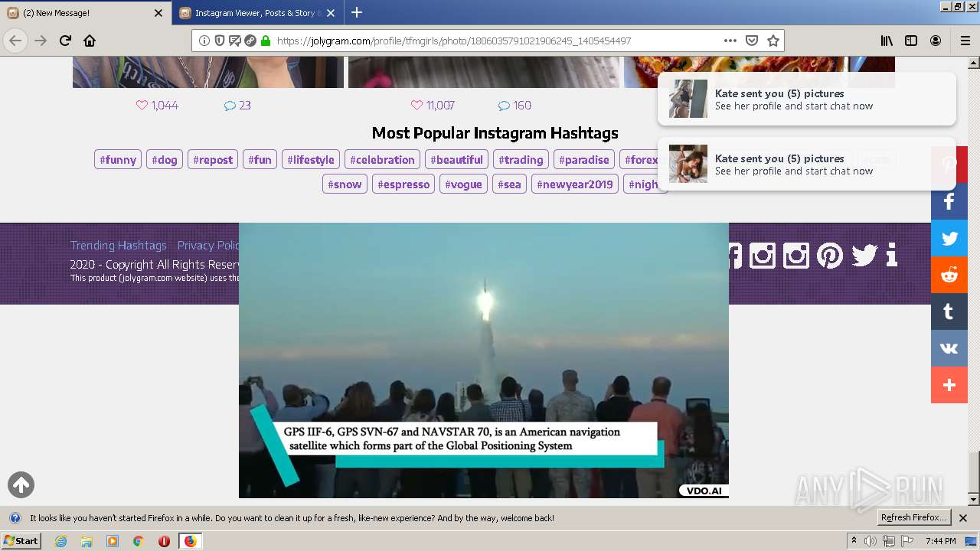Viewport: 980px width, 551px height.
Task: Browse the #snow hashtag
Action: coord(345,184)
